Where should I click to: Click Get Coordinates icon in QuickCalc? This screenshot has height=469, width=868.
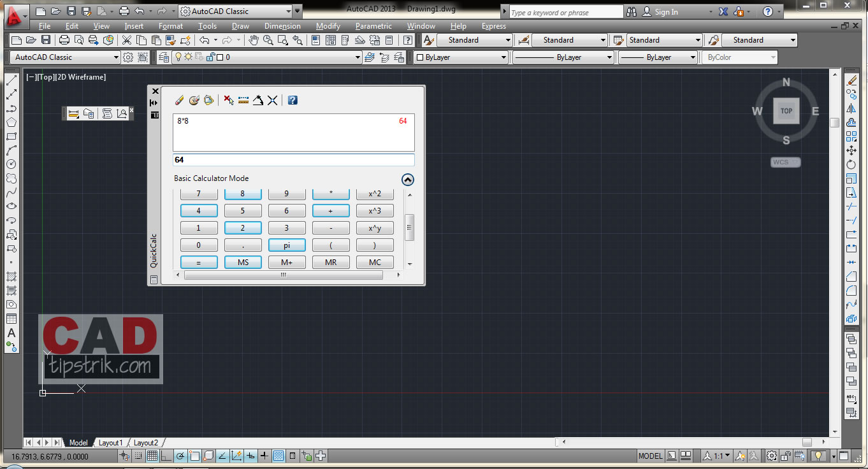click(229, 100)
